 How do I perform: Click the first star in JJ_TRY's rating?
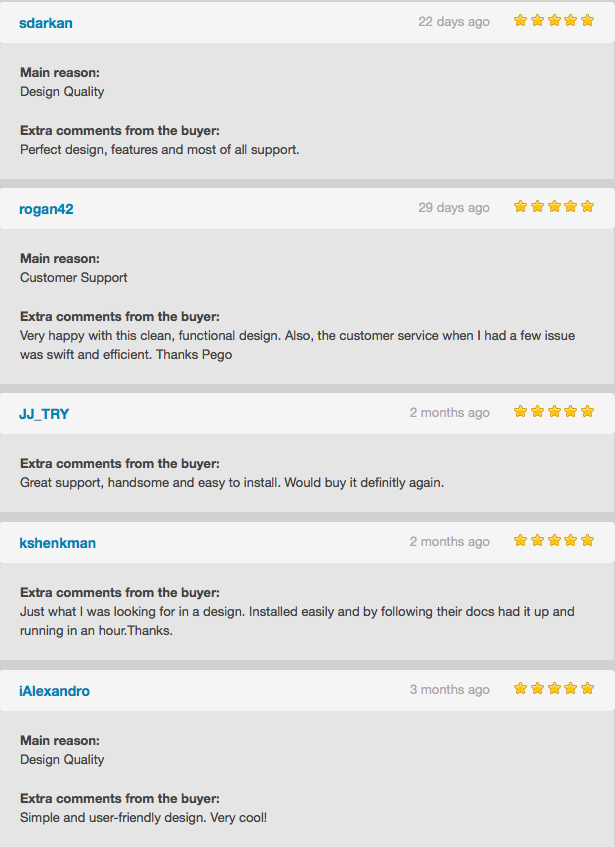point(520,411)
